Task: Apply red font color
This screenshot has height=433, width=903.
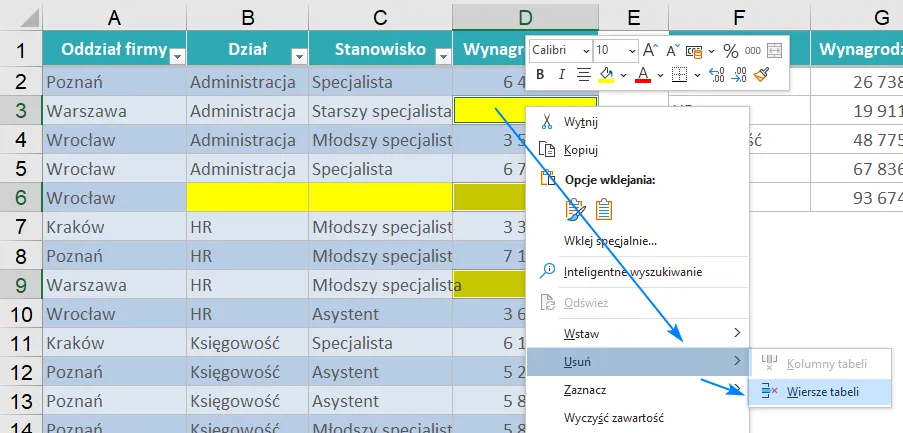Action: (643, 75)
